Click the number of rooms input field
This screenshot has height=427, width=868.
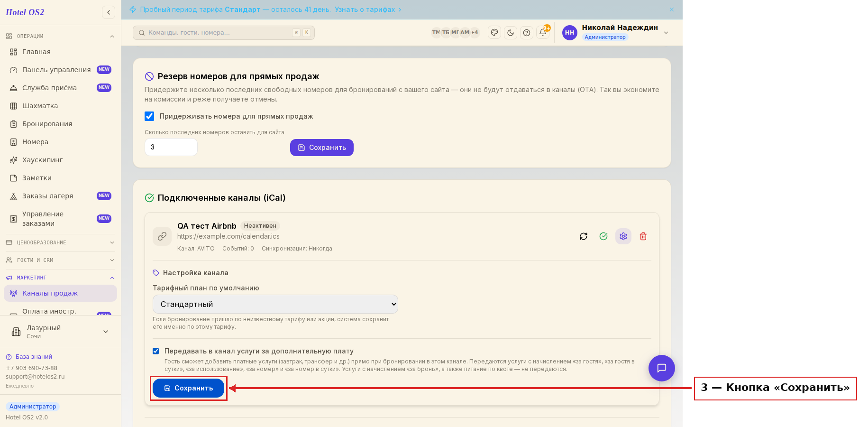(x=171, y=147)
